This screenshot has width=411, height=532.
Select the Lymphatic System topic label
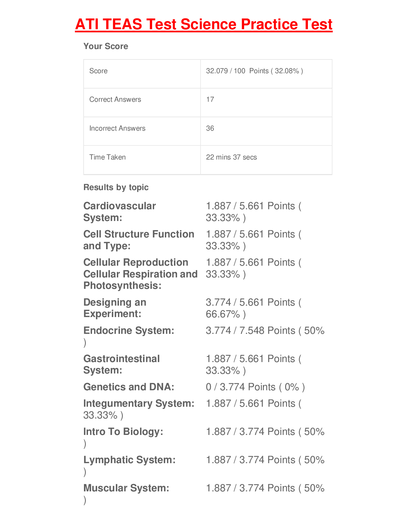coord(129,460)
